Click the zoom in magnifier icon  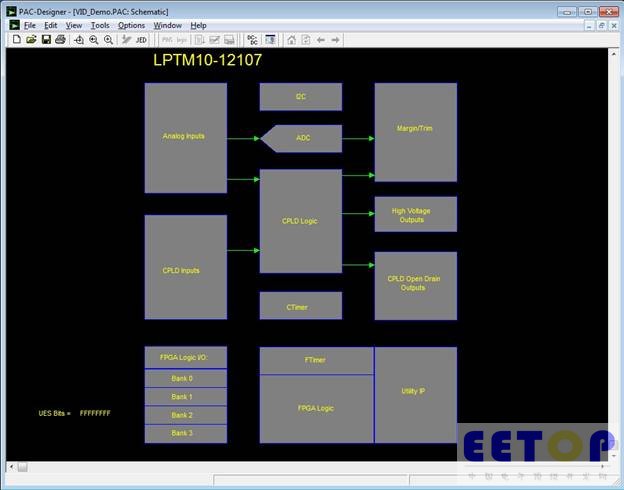click(x=94, y=40)
